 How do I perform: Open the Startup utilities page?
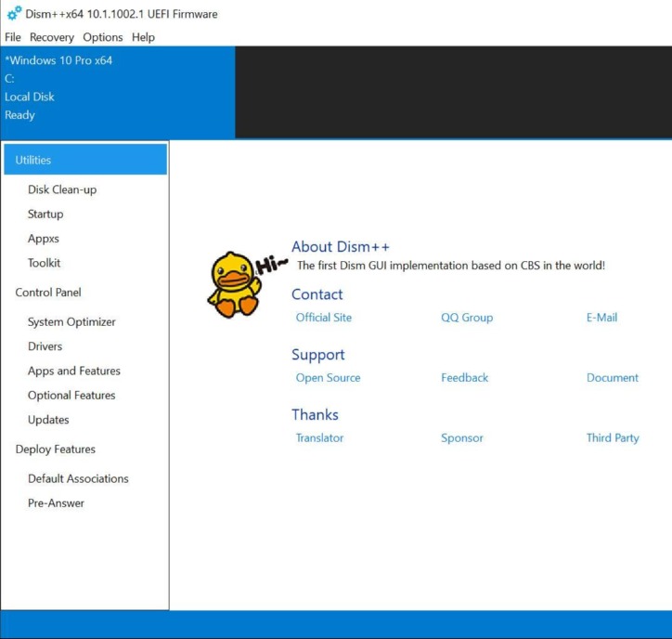pyautogui.click(x=45, y=214)
